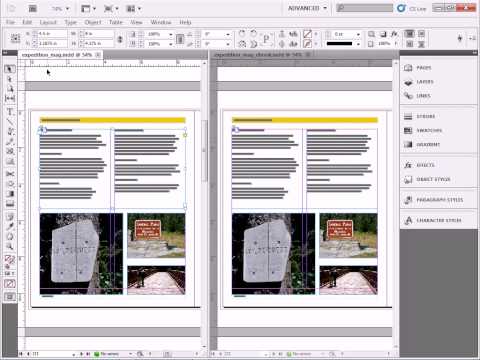Select the Gradient Feather tool

[10, 203]
